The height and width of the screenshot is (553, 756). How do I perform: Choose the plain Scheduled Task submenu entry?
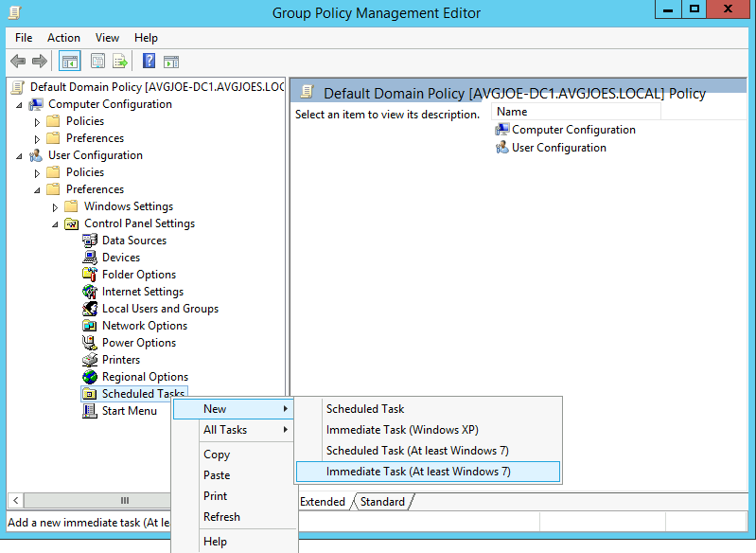tap(428, 409)
